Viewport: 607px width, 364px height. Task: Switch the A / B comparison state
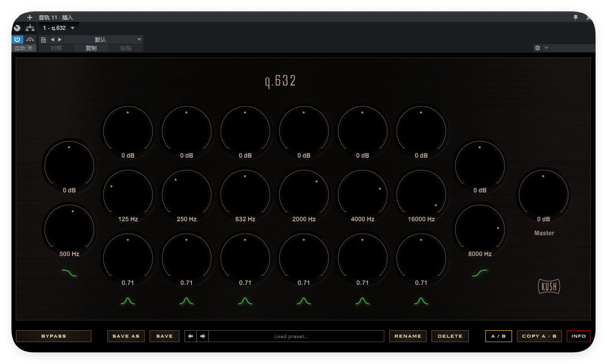pos(498,336)
